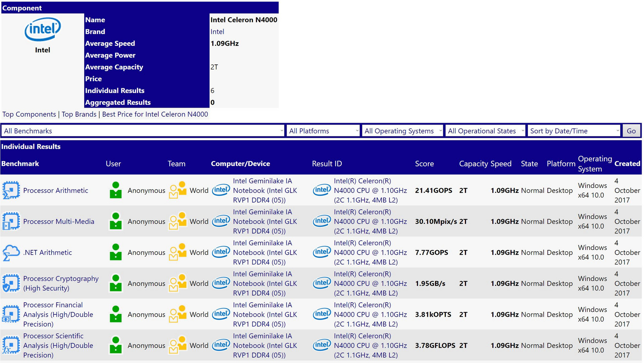Open Intel Geminilake device link in .NET Arithmetic row

[265, 252]
